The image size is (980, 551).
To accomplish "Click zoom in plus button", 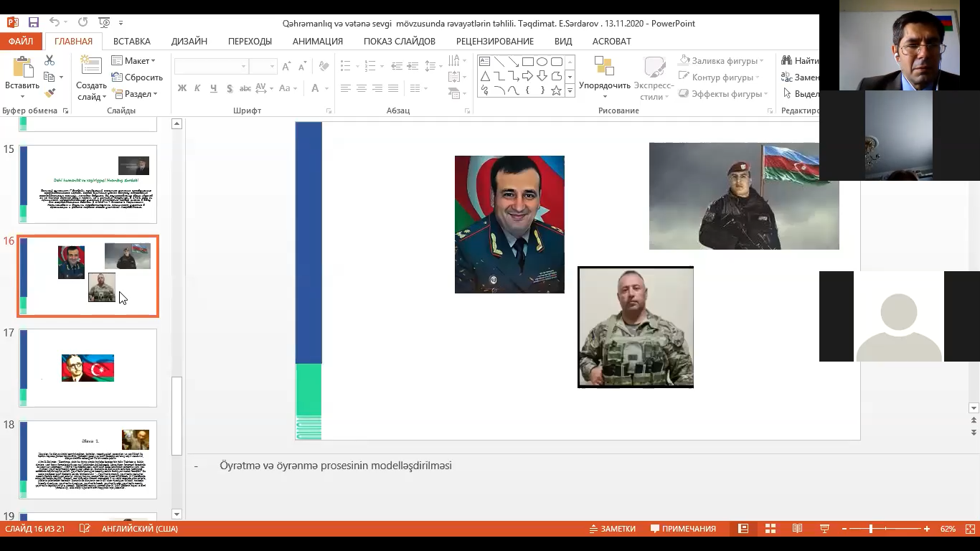I will click(928, 529).
